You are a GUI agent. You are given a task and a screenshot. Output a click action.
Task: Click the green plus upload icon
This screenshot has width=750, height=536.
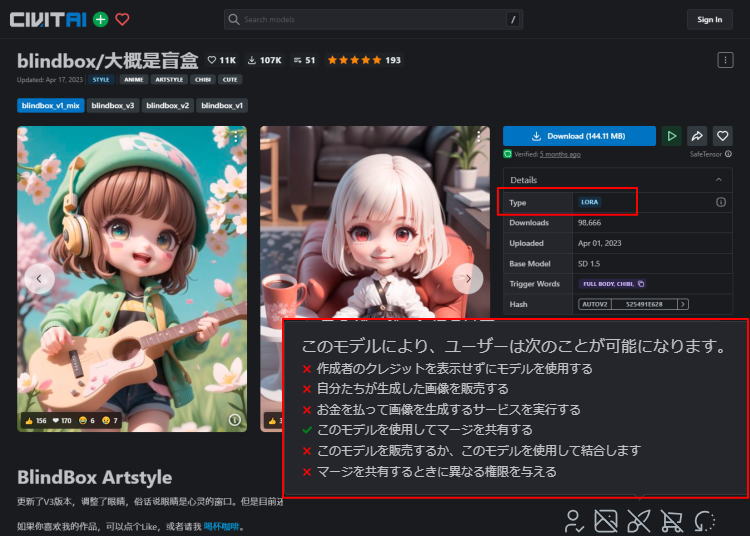click(100, 19)
